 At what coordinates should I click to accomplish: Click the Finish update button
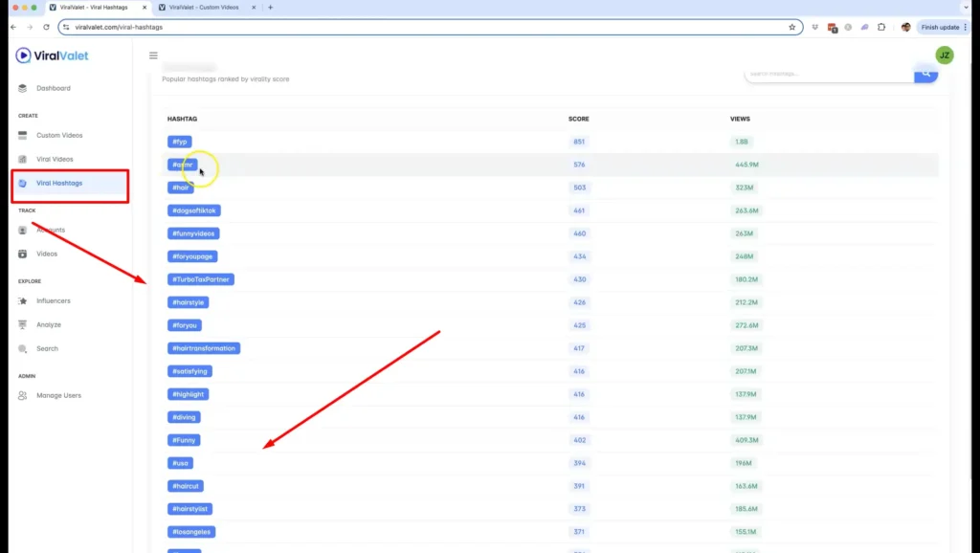(x=942, y=27)
